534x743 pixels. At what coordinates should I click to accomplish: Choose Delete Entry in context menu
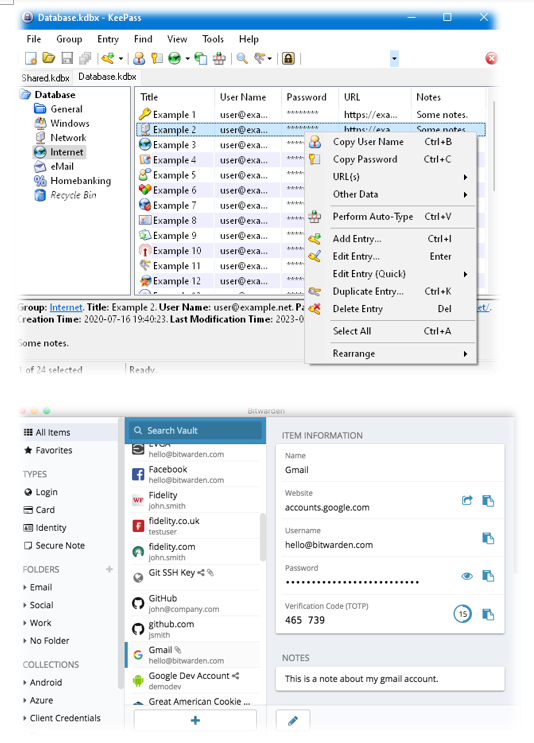(x=391, y=309)
